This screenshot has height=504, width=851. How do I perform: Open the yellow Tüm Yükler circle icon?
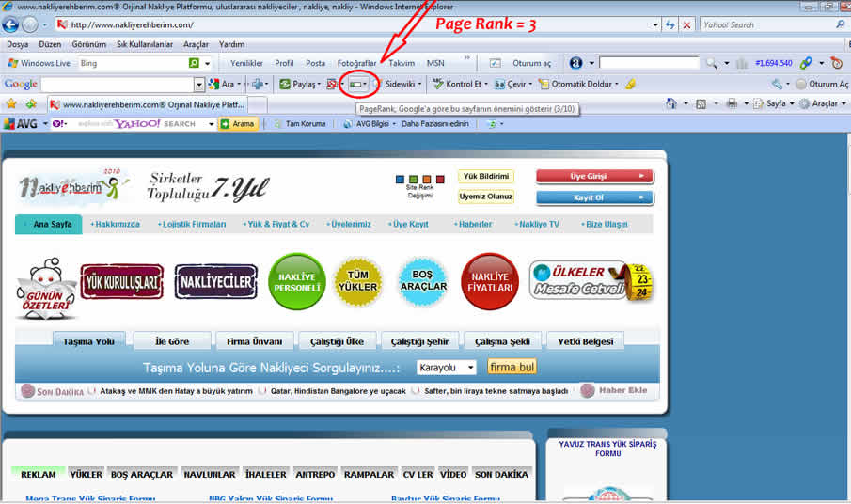pyautogui.click(x=357, y=281)
